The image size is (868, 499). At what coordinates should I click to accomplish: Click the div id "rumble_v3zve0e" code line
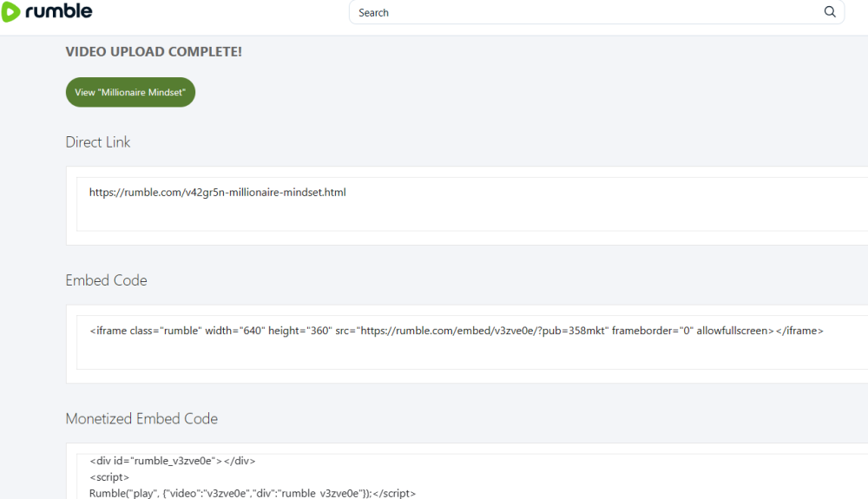point(172,461)
